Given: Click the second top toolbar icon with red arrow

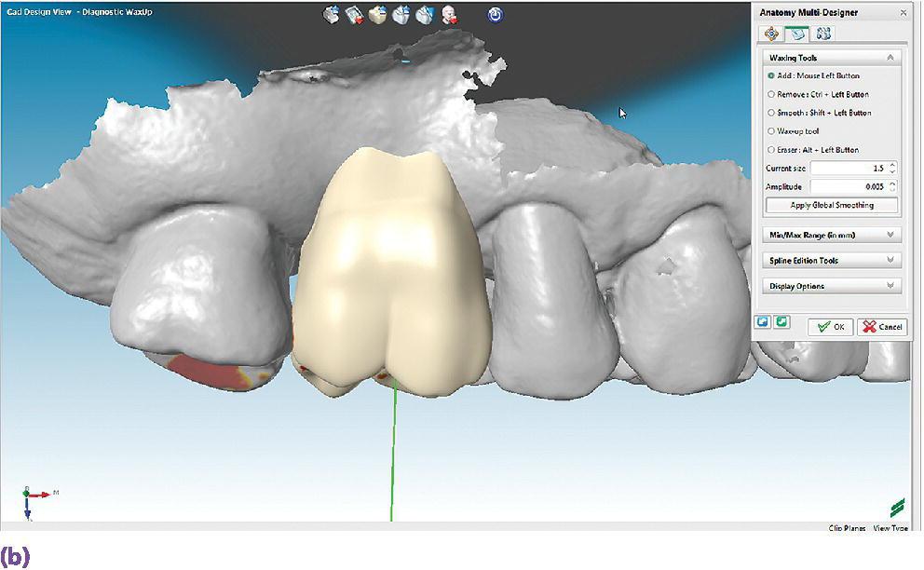Looking at the screenshot, I should point(354,14).
